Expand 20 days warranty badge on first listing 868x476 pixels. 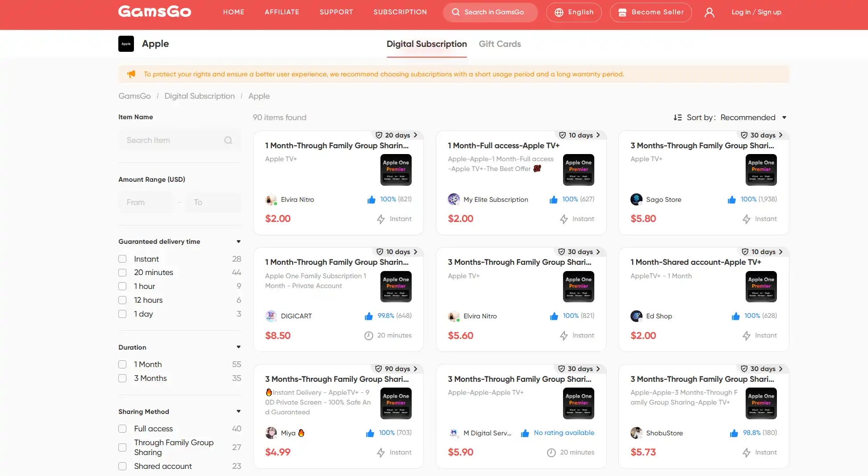[x=397, y=135]
